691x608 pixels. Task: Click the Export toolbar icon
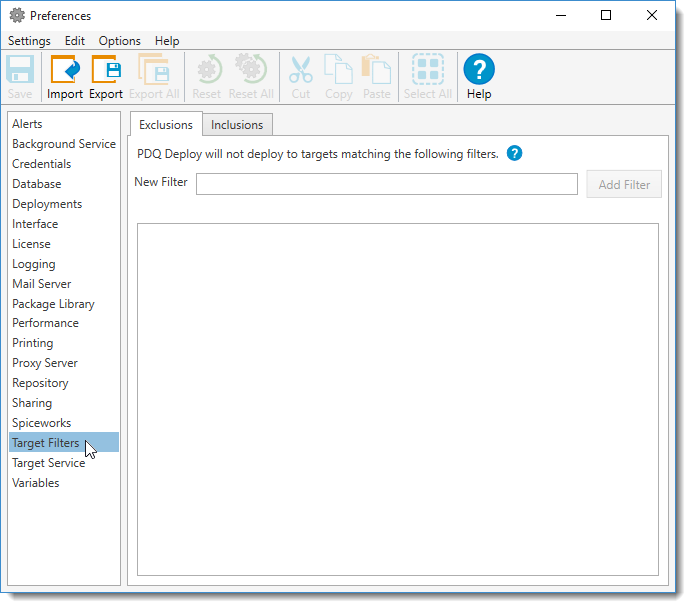tap(106, 69)
